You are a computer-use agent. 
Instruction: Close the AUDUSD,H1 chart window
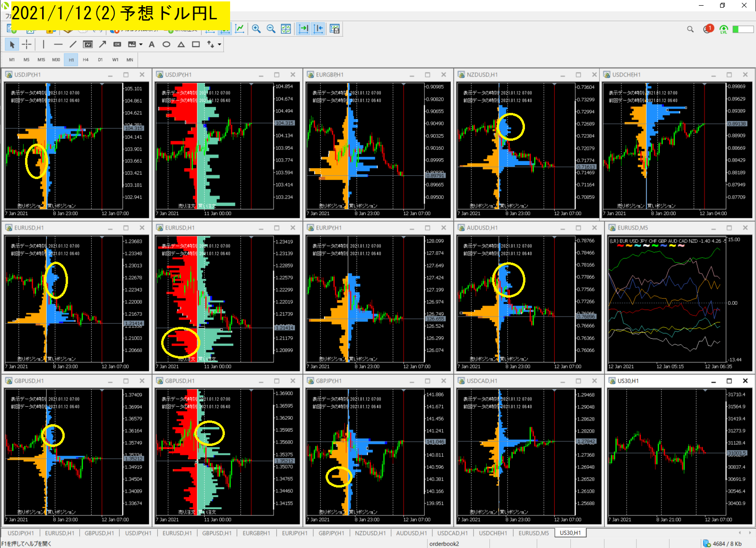(x=594, y=228)
